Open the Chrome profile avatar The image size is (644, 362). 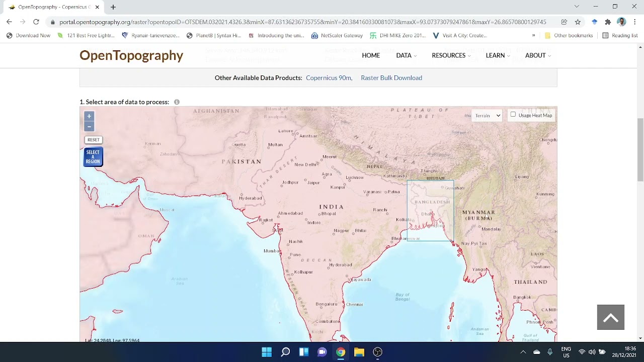tap(621, 22)
